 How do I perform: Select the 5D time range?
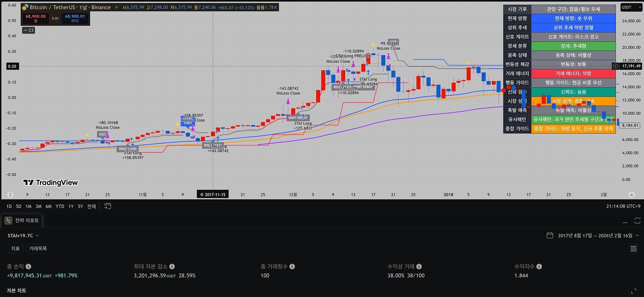coord(18,206)
